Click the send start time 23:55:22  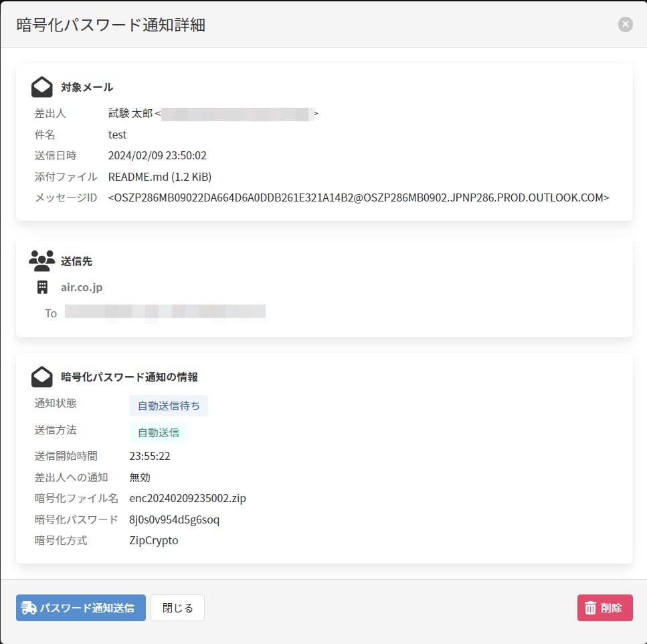151,456
